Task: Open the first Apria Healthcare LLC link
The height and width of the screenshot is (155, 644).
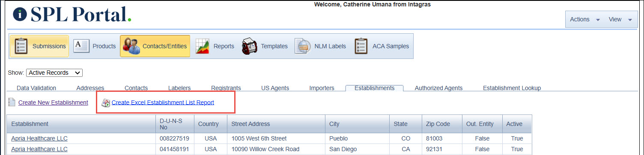Action: click(39, 139)
